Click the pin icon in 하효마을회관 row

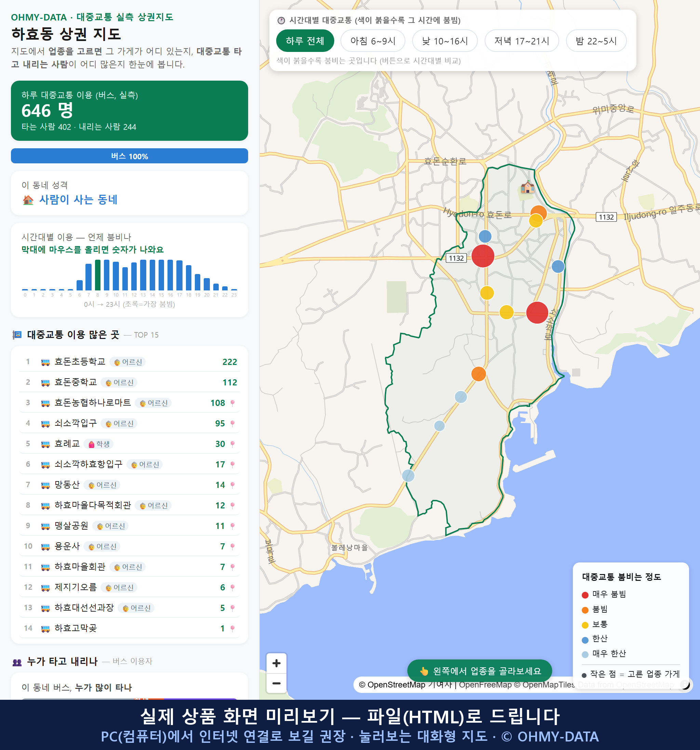point(232,567)
